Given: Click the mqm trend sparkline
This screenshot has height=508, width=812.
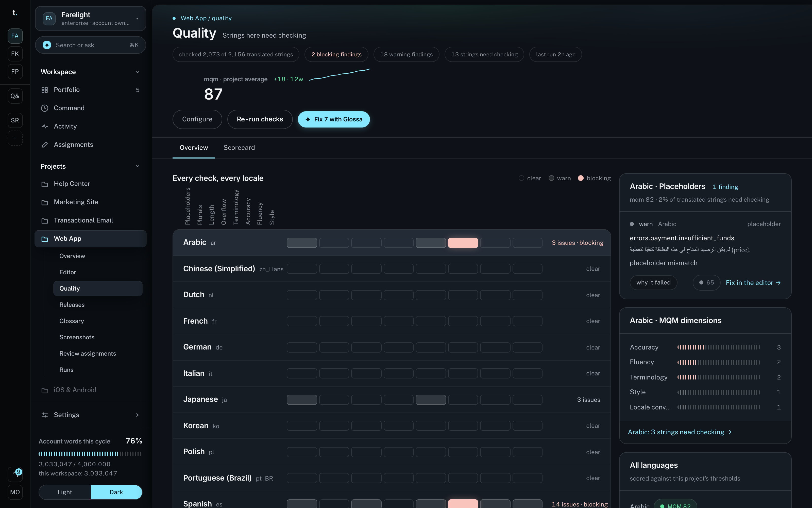Looking at the screenshot, I should click(x=339, y=75).
